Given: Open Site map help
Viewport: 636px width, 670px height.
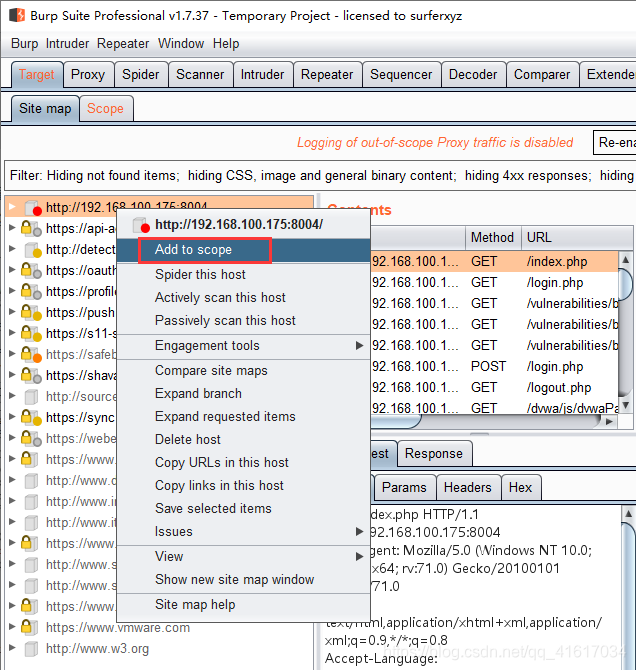Looking at the screenshot, I should (243, 605).
